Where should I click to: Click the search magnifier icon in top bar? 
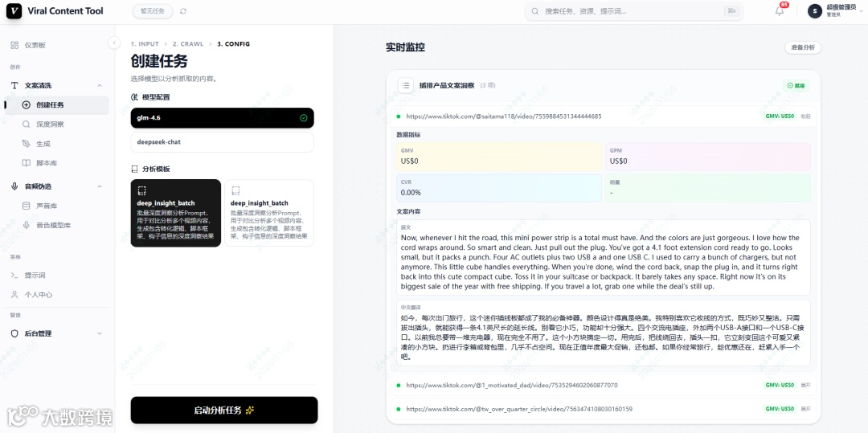[x=535, y=11]
